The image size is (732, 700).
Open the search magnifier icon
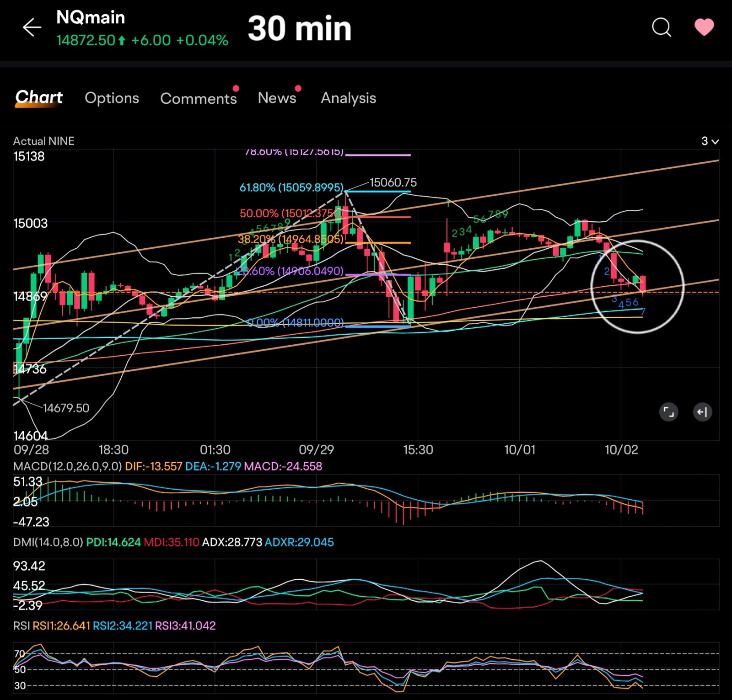[661, 27]
